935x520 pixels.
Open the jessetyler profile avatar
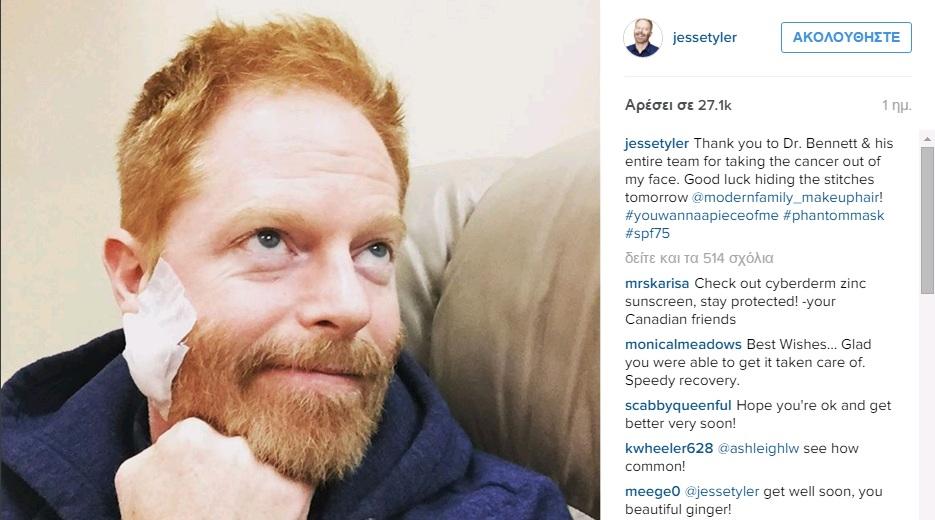[x=643, y=37]
